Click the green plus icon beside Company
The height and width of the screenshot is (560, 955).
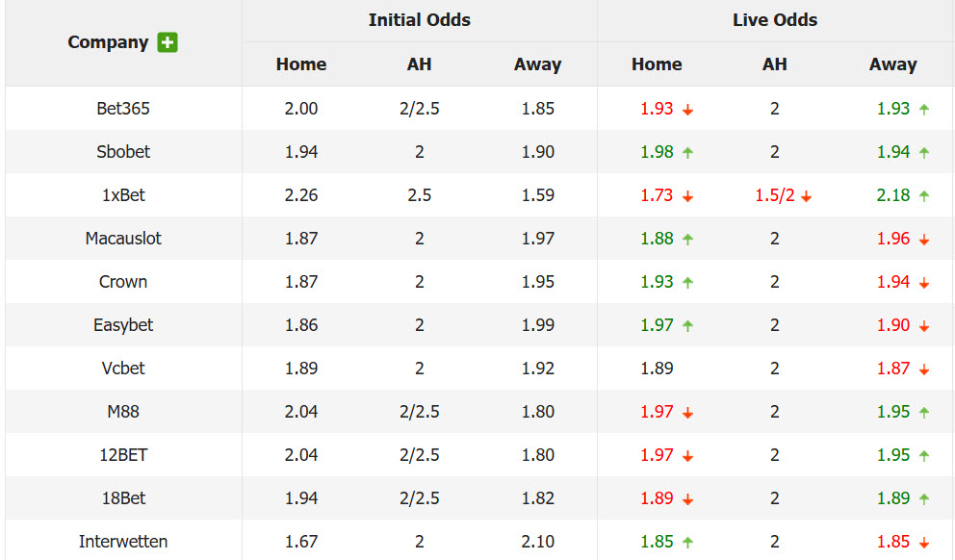[168, 42]
